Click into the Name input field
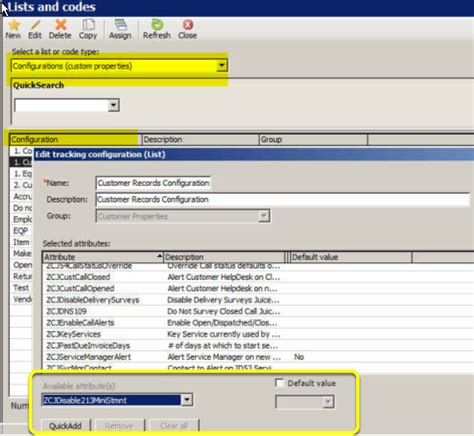Viewport: 474px width, 436px height. (153, 183)
